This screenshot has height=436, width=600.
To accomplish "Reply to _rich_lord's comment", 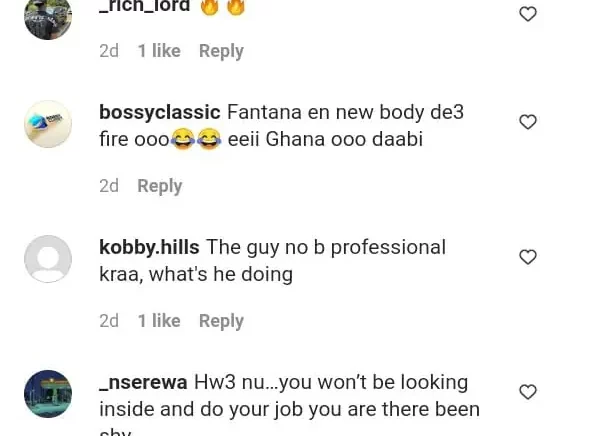I will coord(221,51).
